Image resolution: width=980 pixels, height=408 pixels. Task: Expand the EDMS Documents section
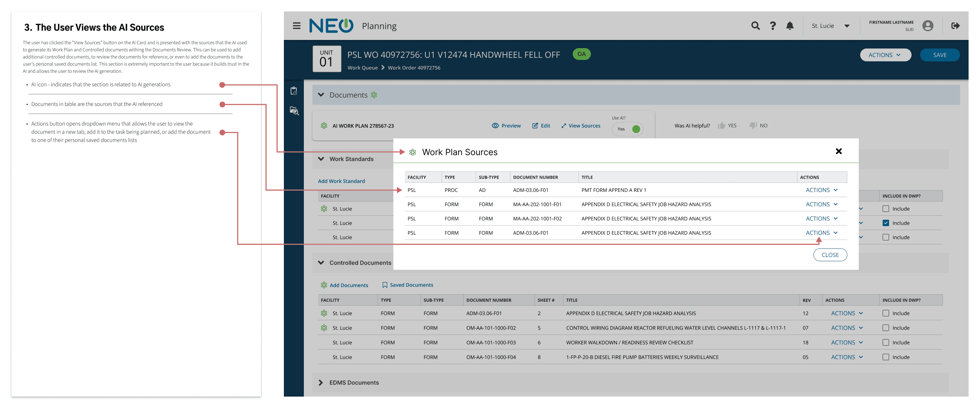(321, 382)
